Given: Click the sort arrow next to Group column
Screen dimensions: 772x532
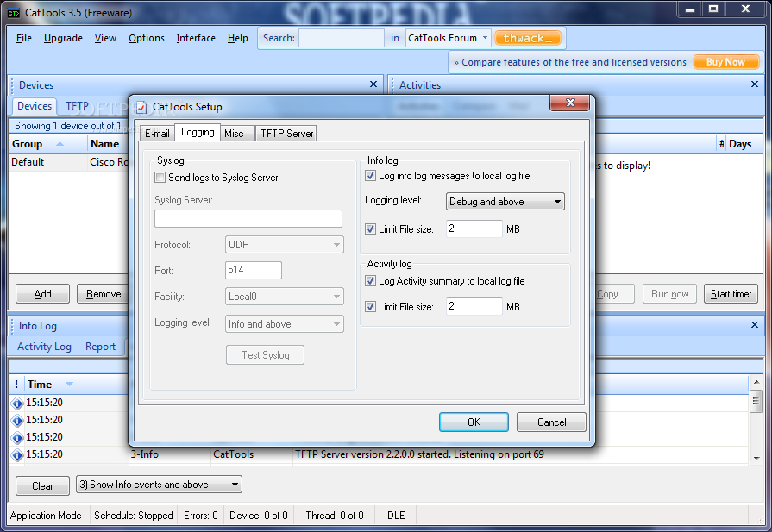Looking at the screenshot, I should pyautogui.click(x=60, y=144).
